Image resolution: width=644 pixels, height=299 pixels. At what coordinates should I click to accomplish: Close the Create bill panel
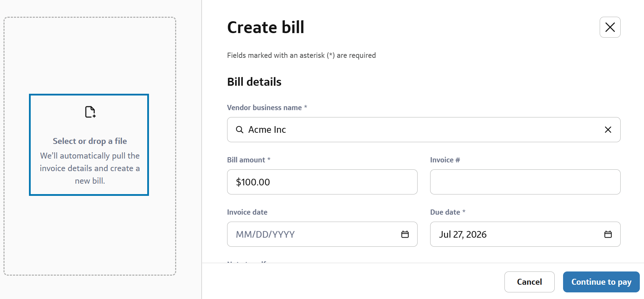pyautogui.click(x=610, y=27)
